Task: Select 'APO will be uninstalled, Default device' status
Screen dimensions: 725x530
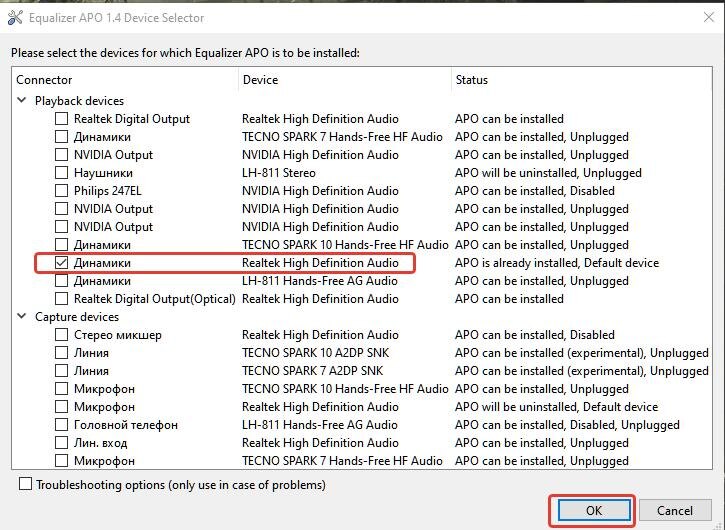Action: [x=556, y=407]
